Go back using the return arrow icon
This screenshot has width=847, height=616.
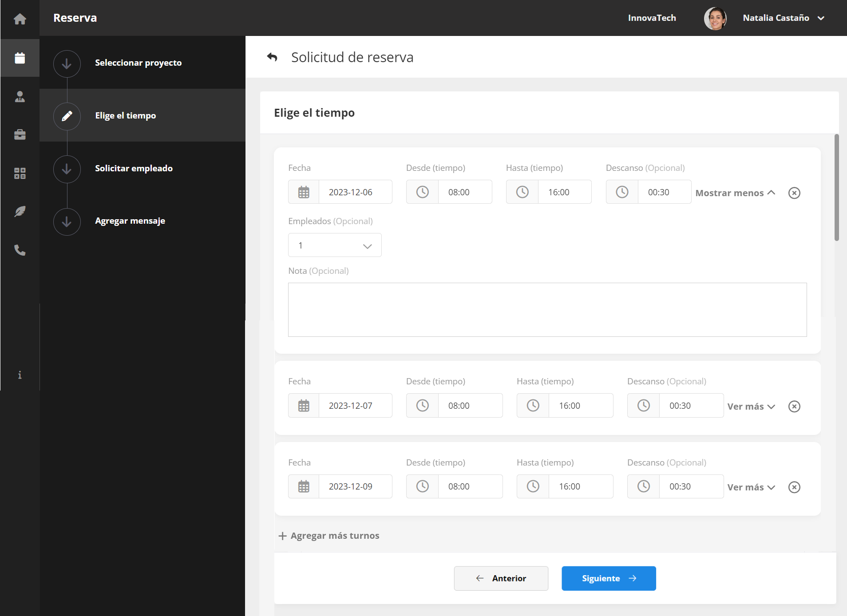(272, 57)
